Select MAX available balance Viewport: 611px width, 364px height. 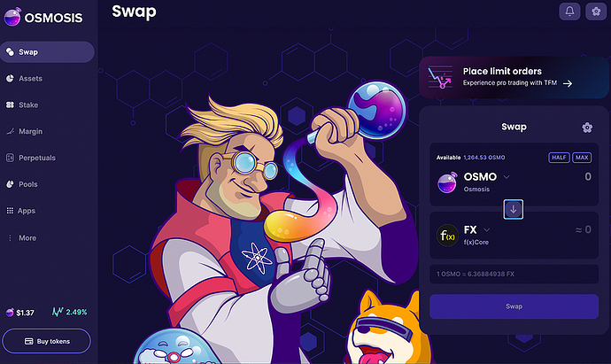(x=582, y=158)
